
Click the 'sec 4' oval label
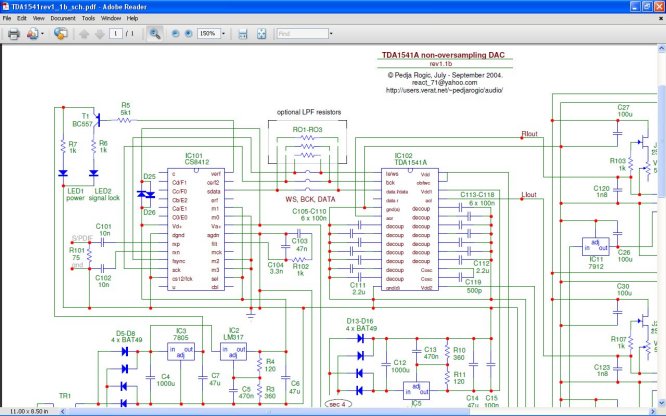pyautogui.click(x=338, y=404)
